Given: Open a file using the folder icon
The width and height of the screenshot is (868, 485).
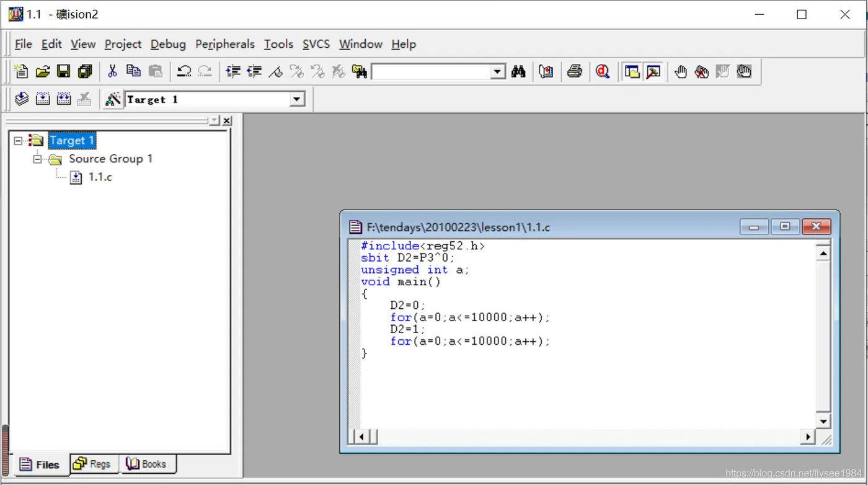Looking at the screenshot, I should pos(42,71).
